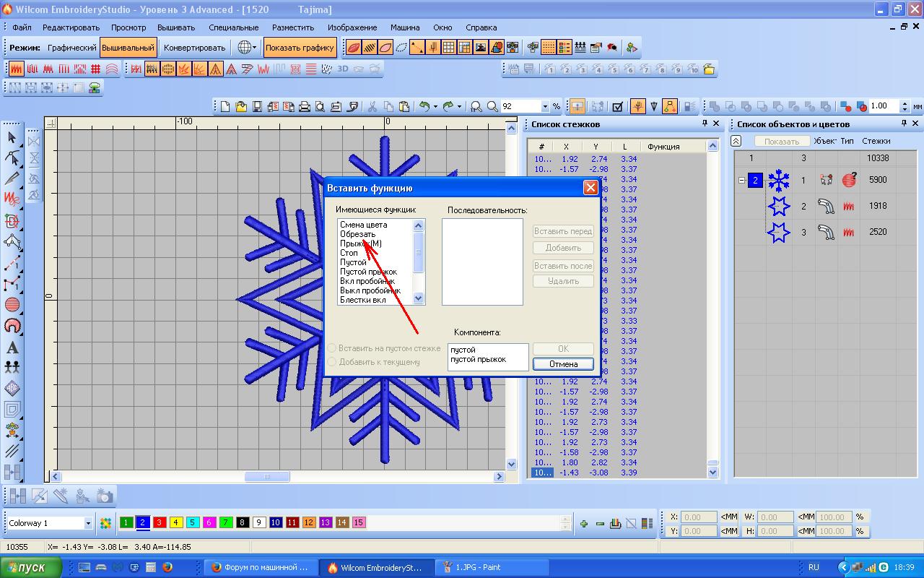Click the camera icon in the bottom toolbar
Image resolution: width=924 pixels, height=578 pixels.
point(105,496)
